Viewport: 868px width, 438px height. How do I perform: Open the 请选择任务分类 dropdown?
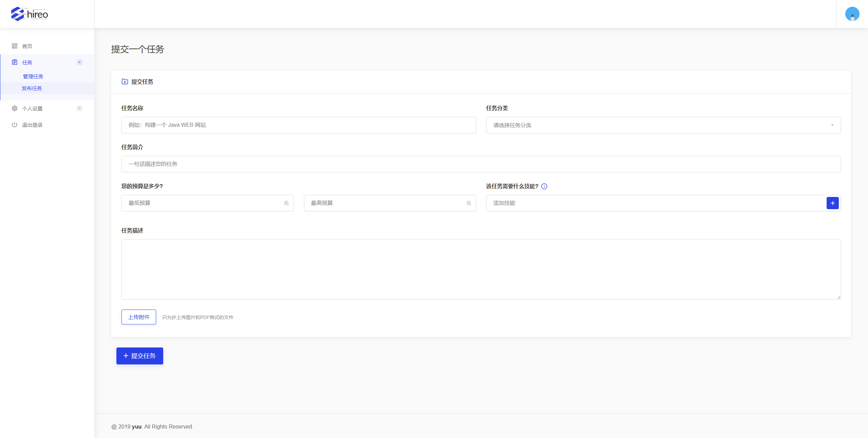click(663, 125)
